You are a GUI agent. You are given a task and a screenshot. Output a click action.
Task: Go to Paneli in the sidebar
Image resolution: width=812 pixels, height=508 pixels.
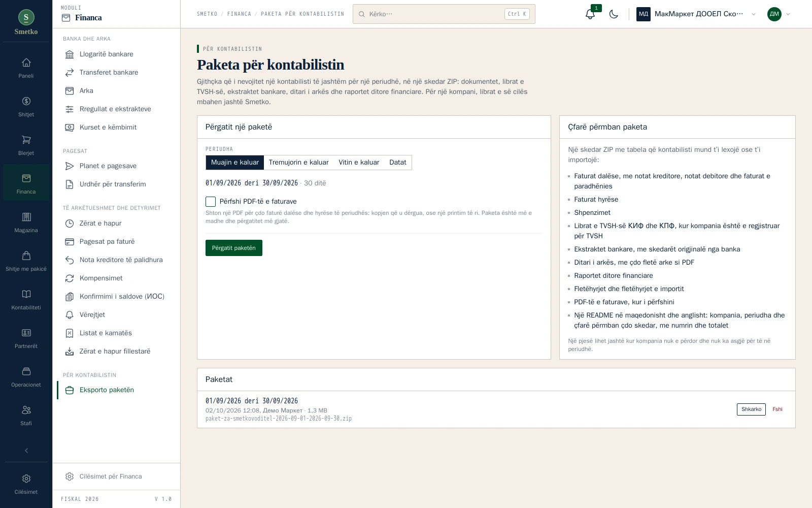[26, 68]
